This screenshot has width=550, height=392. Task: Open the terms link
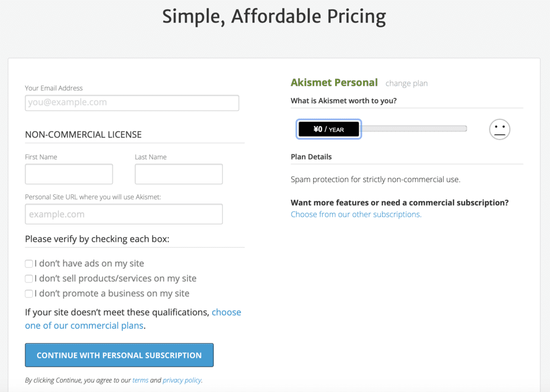click(x=140, y=380)
